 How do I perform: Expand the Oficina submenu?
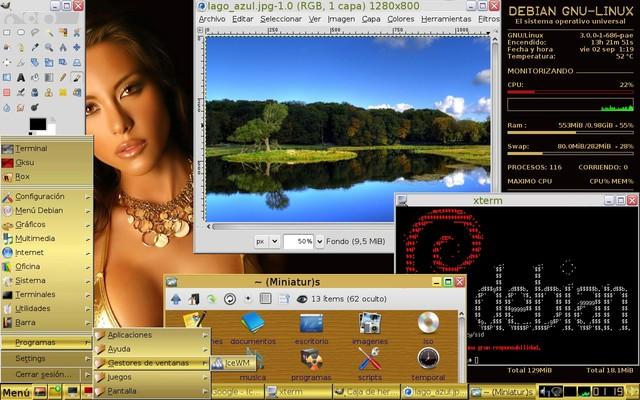point(47,267)
